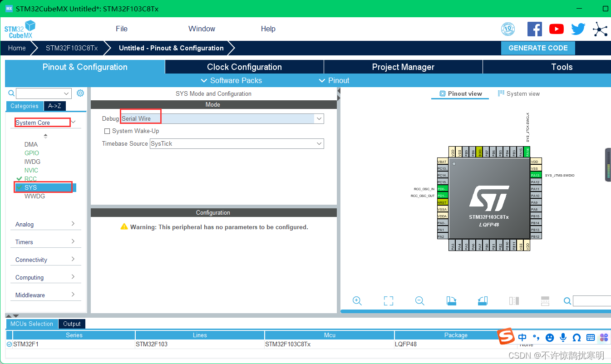Open the Output tab

click(72, 324)
